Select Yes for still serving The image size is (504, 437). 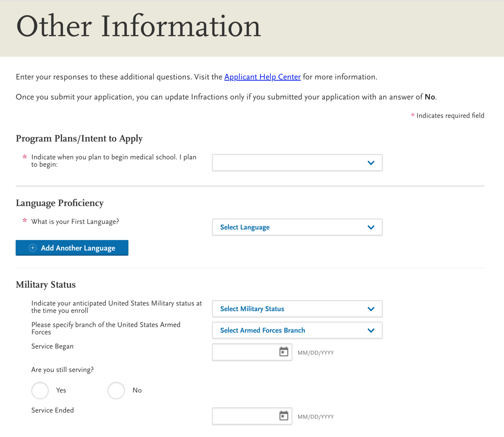pos(40,390)
